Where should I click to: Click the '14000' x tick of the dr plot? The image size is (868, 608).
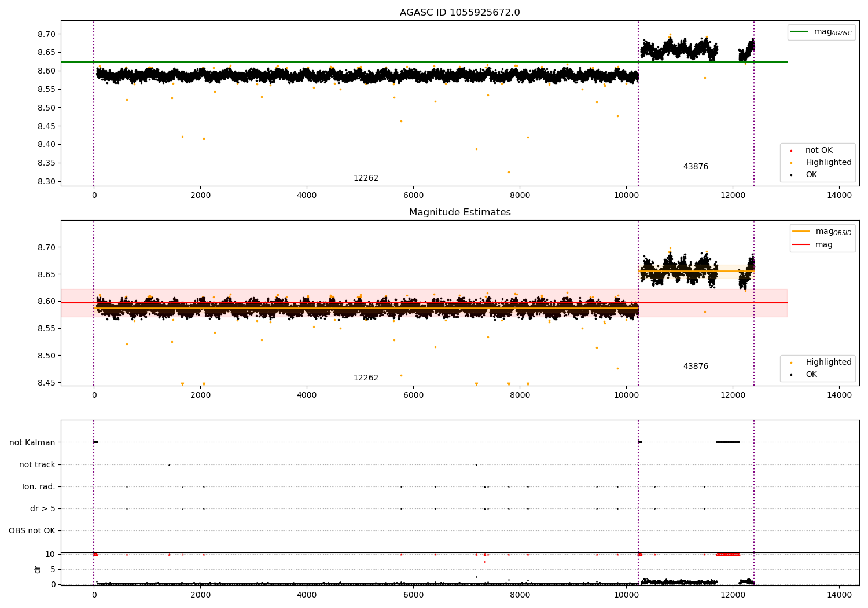pyautogui.click(x=840, y=595)
